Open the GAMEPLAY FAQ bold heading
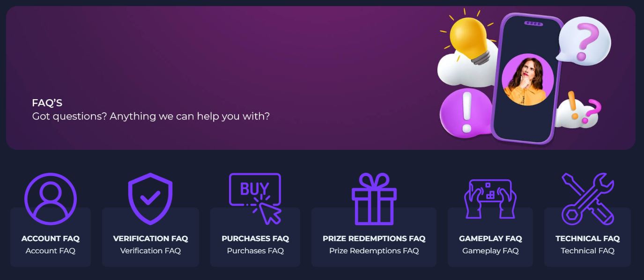 point(490,238)
